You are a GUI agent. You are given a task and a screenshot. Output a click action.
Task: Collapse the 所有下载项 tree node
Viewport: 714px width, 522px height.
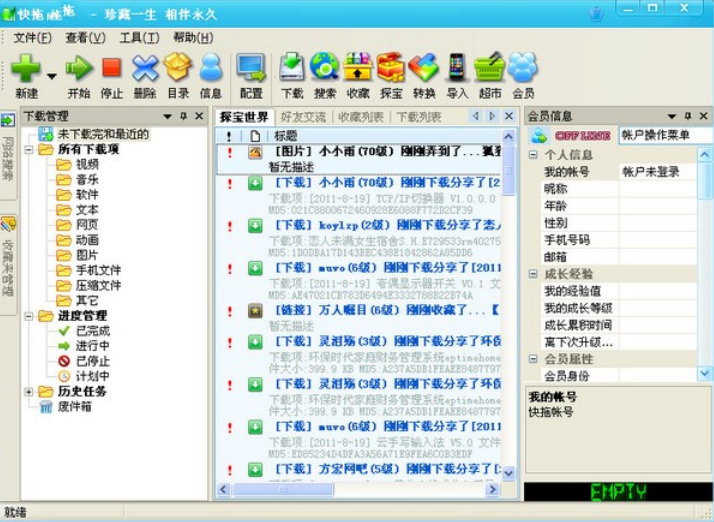pyautogui.click(x=30, y=149)
